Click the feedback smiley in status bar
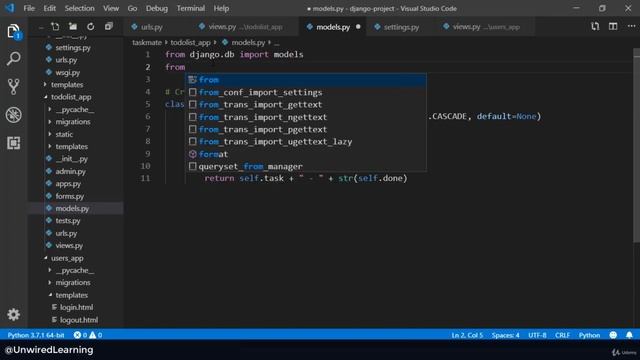Screen dimensions: 640x360 613,335
